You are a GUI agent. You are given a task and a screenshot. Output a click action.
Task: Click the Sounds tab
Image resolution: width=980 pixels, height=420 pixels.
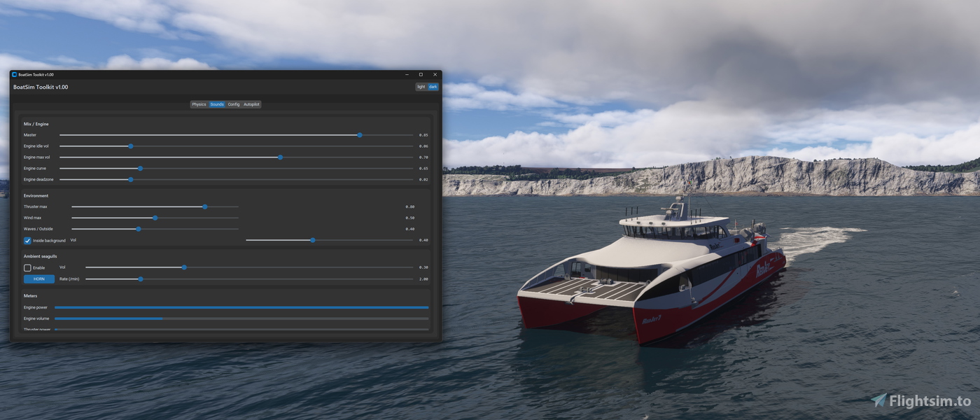click(x=216, y=104)
